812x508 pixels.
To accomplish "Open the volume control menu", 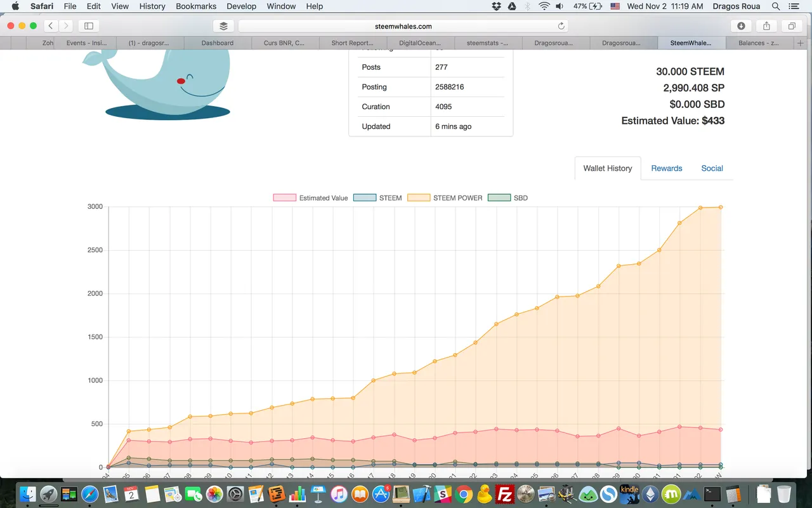I will (x=560, y=6).
